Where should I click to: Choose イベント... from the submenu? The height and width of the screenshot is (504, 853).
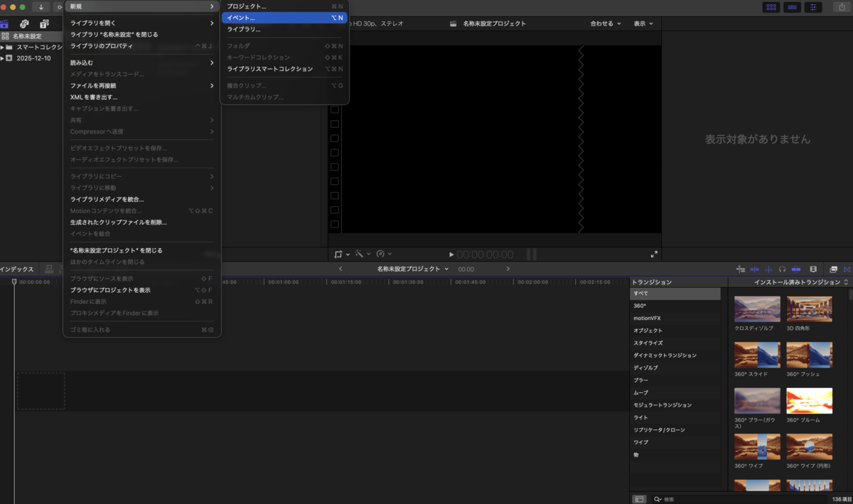tap(284, 18)
